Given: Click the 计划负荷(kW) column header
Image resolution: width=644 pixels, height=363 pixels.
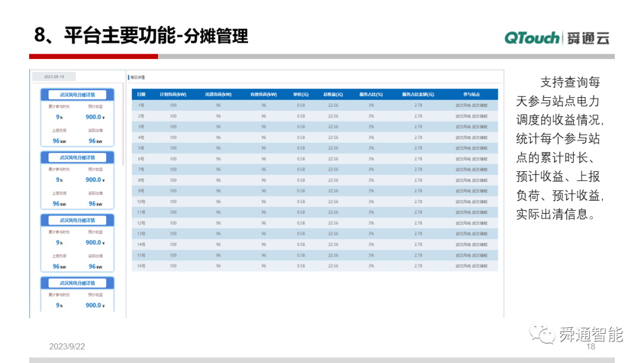Looking at the screenshot, I should pos(173,94).
